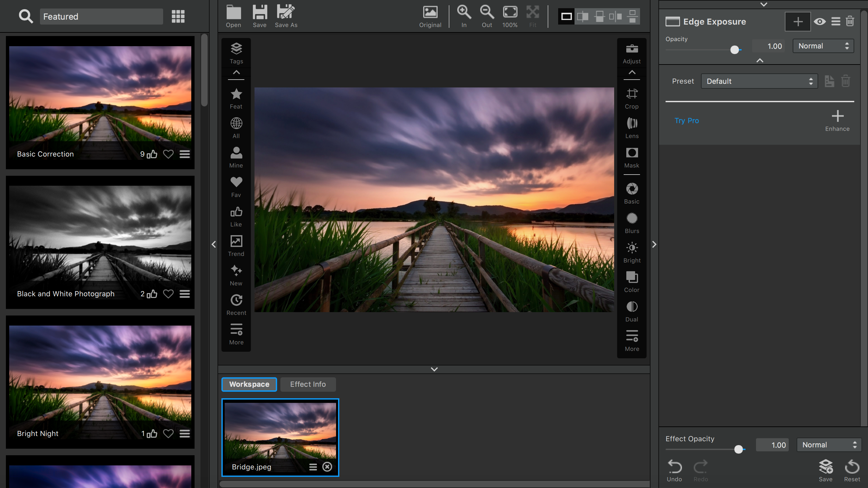Zoom In on the image
The image size is (868, 488).
(464, 16)
